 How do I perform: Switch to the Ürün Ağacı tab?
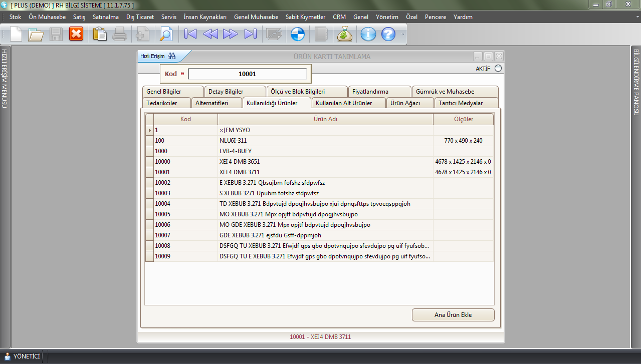coord(404,103)
